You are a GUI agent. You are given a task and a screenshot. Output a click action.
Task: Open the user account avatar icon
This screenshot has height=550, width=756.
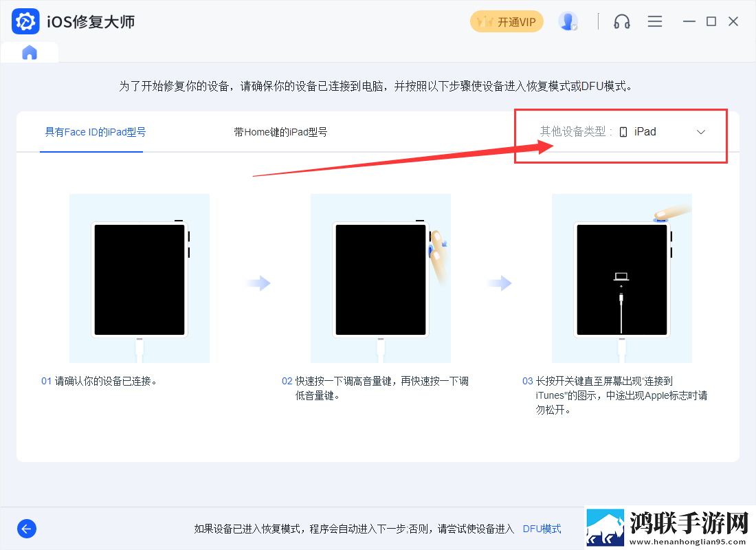click(x=568, y=21)
